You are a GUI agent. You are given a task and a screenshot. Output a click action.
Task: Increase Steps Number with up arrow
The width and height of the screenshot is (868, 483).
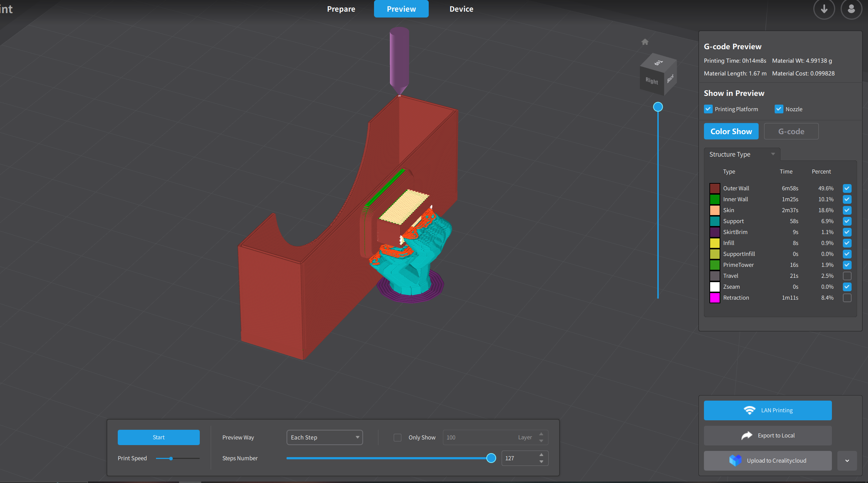point(541,455)
